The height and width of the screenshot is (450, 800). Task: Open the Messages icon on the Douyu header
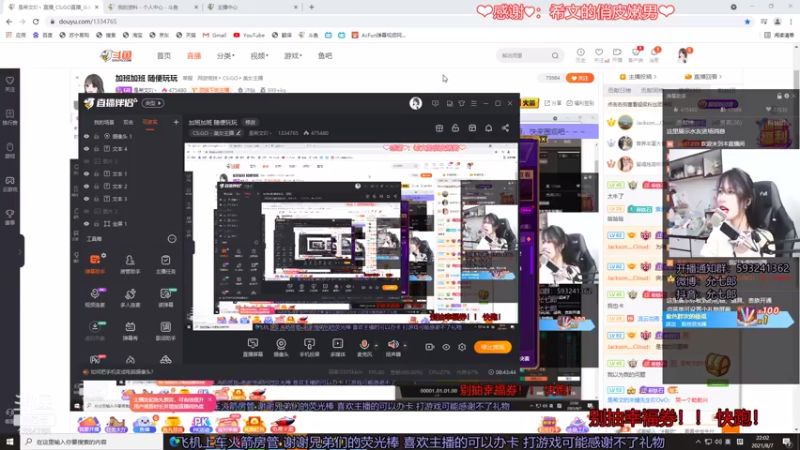[654, 55]
